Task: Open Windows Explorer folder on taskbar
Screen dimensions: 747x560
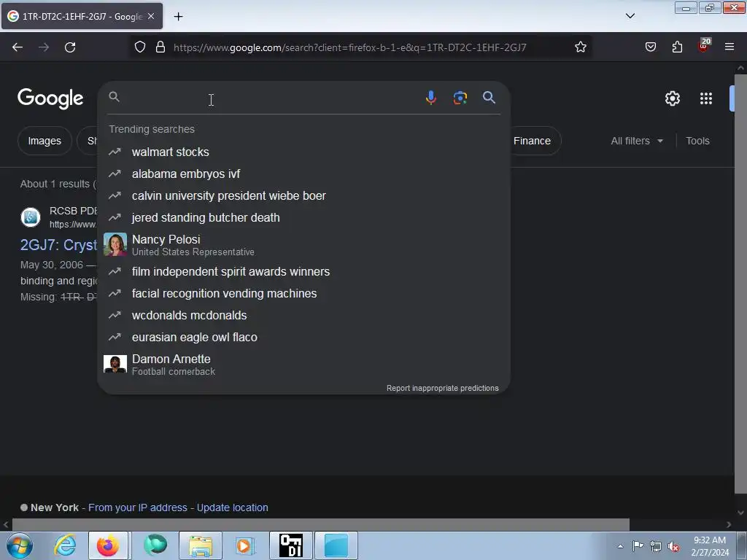Action: 201,545
